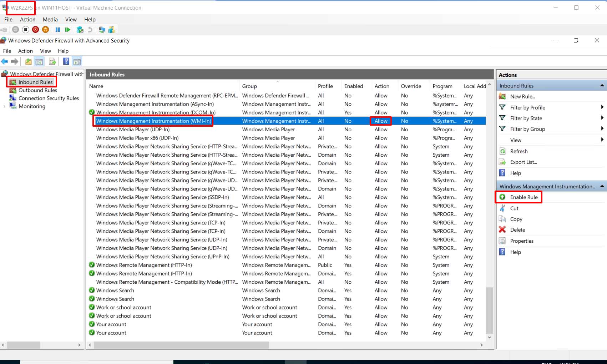Toggle the Show/Hide Action Pane toolbar icon
607x364 pixels.
[77, 61]
